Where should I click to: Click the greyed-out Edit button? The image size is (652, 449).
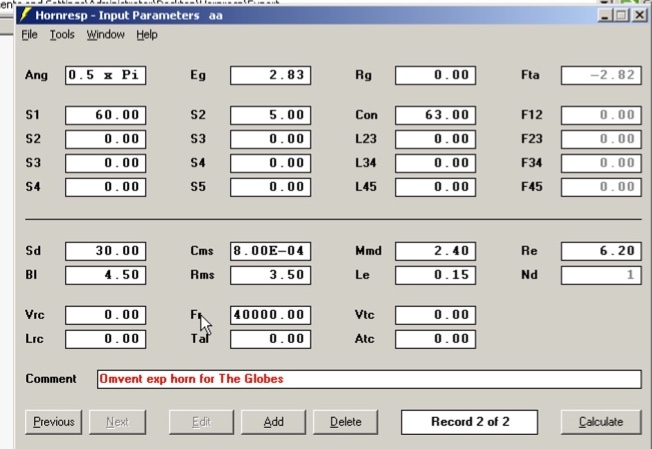point(201,422)
